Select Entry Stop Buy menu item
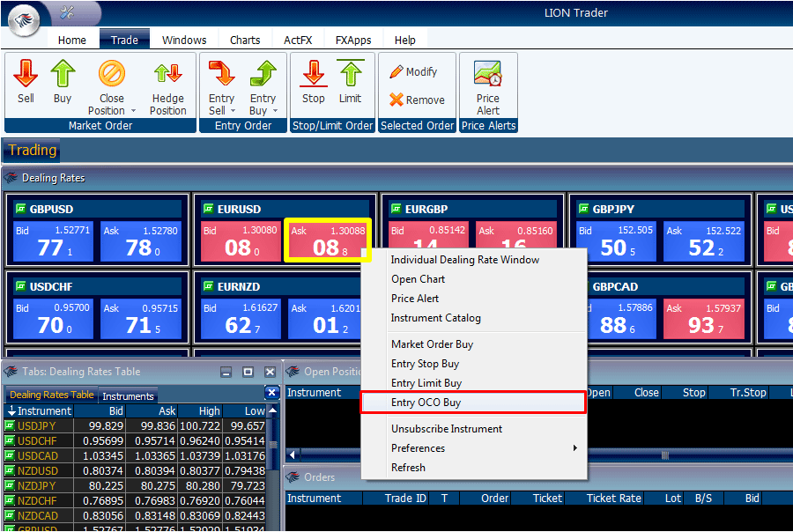This screenshot has height=532, width=793. 473,364
